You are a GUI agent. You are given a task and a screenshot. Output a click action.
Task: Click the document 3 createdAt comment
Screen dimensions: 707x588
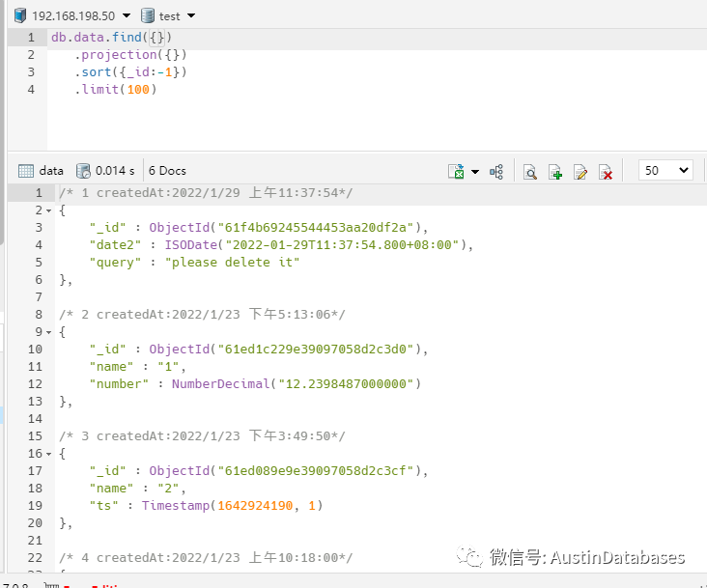point(202,436)
